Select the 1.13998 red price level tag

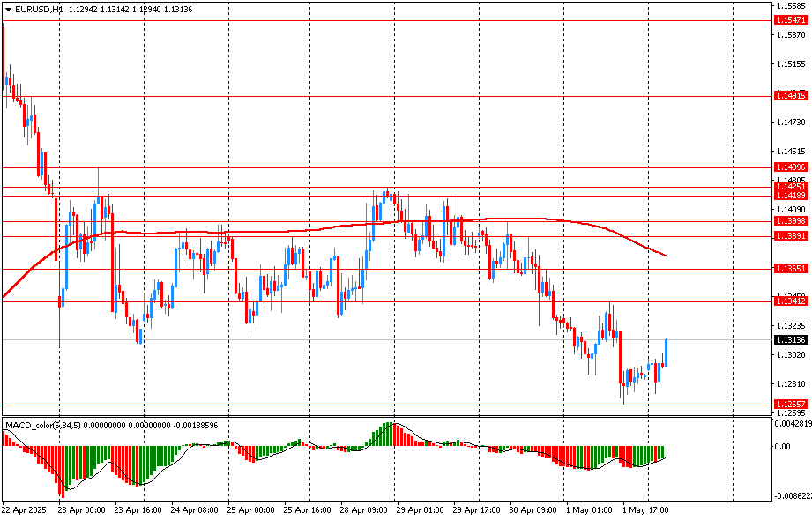[791, 221]
